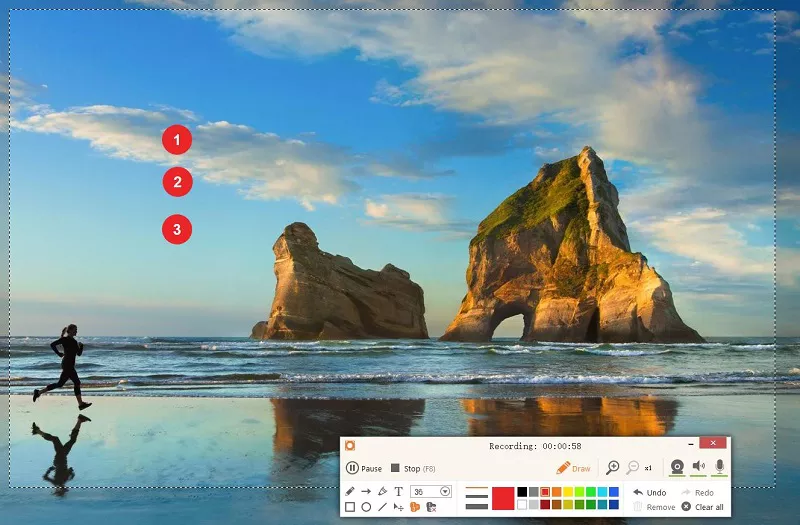800x525 pixels.
Task: Select the cursor move-object tool
Action: pos(398,507)
